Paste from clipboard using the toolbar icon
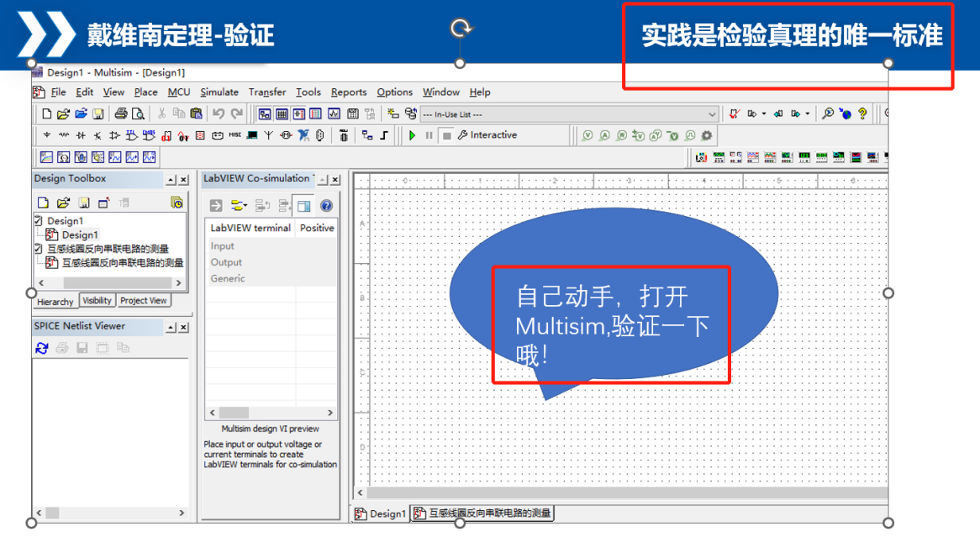980x553 pixels. (x=196, y=113)
